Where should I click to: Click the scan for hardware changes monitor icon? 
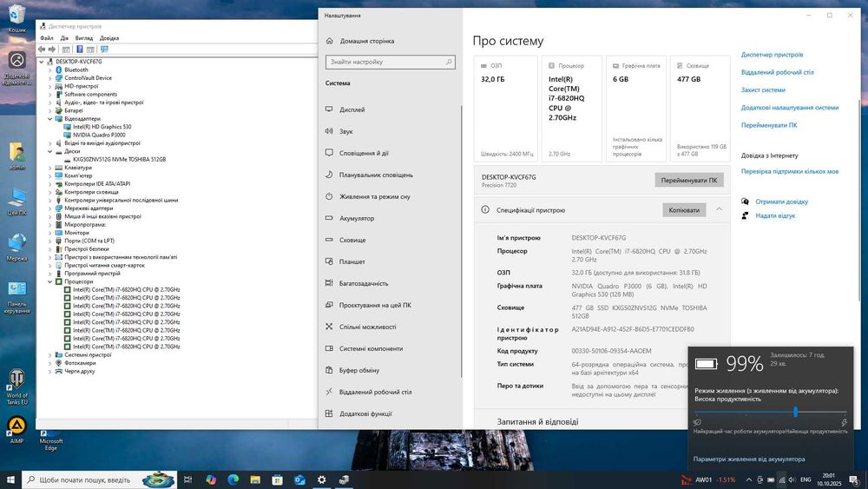(x=104, y=50)
